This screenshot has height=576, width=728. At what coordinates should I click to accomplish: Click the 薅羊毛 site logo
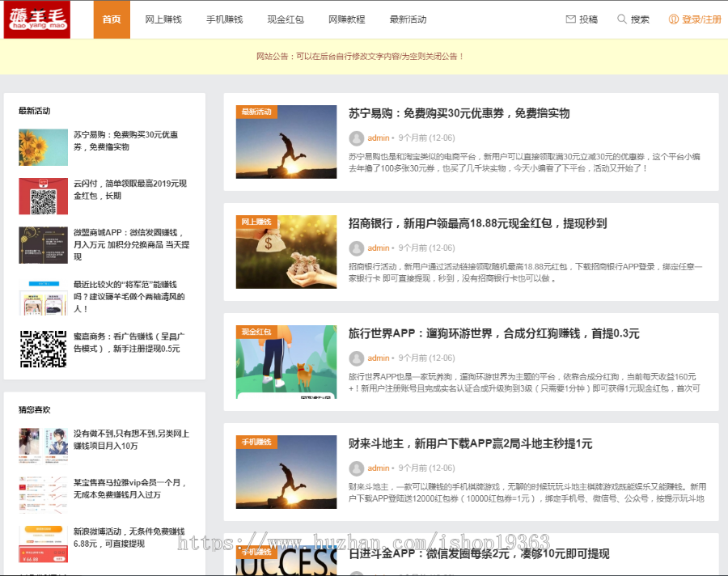36,18
